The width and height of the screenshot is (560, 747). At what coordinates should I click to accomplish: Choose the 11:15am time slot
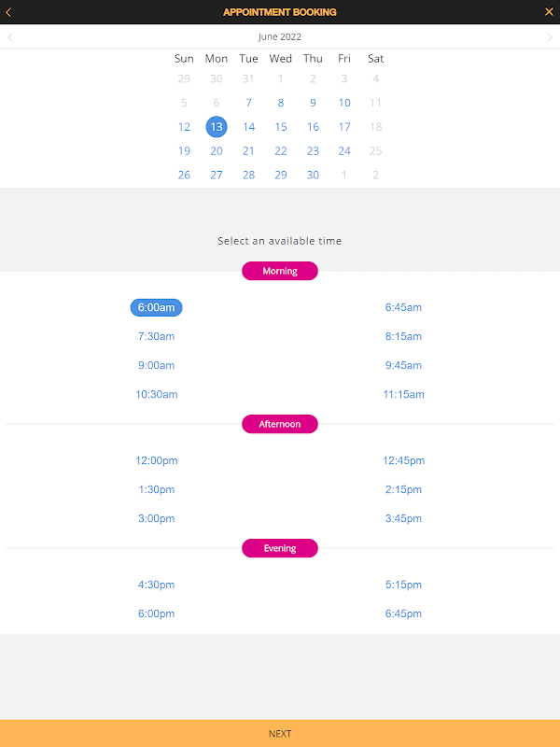point(403,394)
